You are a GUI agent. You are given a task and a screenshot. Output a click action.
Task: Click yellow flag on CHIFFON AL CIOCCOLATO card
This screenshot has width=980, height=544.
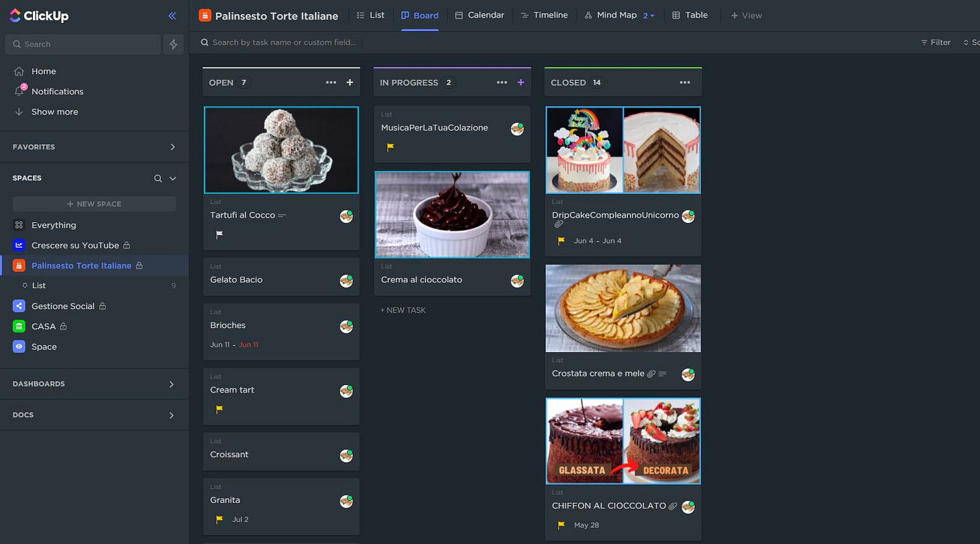pyautogui.click(x=561, y=525)
